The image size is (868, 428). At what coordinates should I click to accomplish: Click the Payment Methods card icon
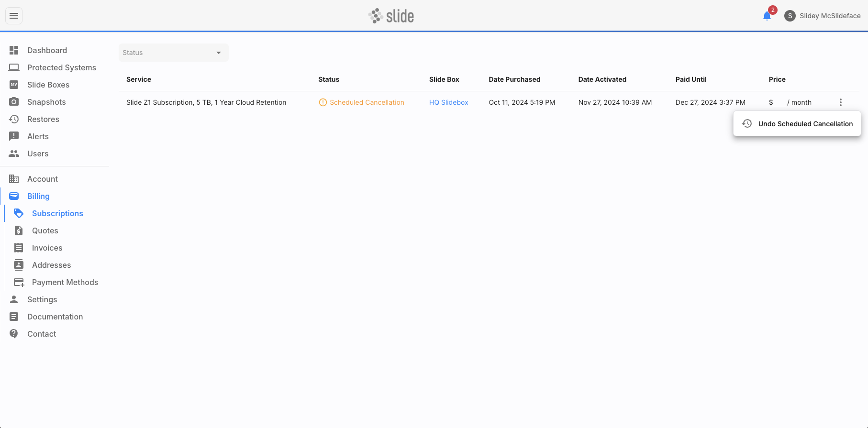pos(19,282)
